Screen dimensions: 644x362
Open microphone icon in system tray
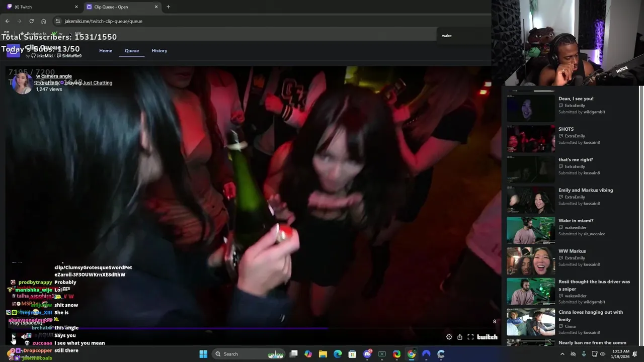point(584,354)
